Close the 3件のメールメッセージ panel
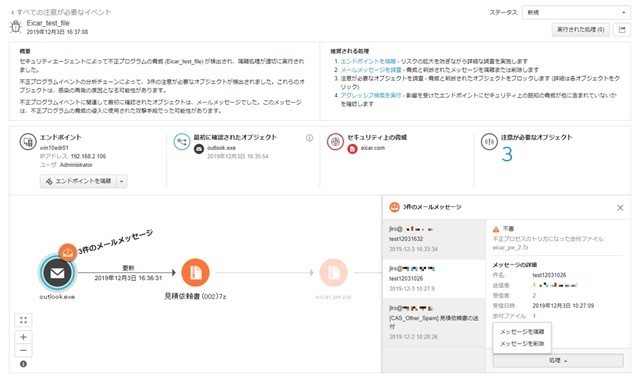Image resolution: width=635 pixels, height=379 pixels. [x=620, y=208]
